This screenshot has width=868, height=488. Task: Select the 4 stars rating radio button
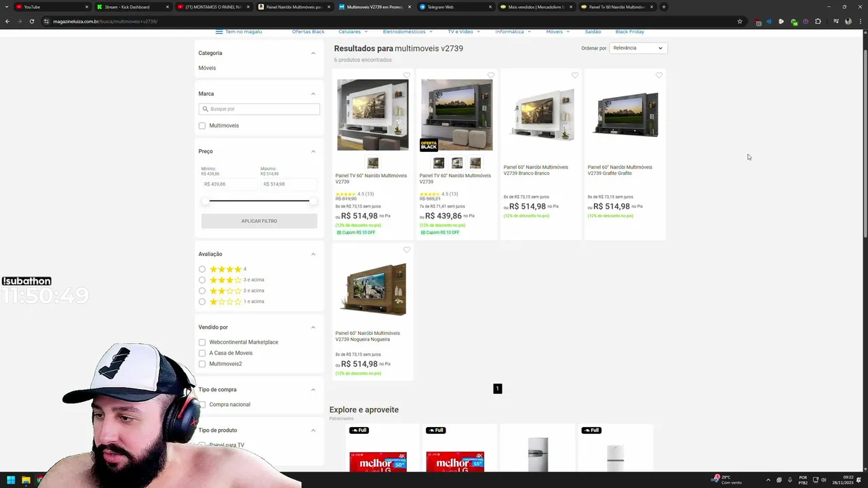[x=202, y=269]
